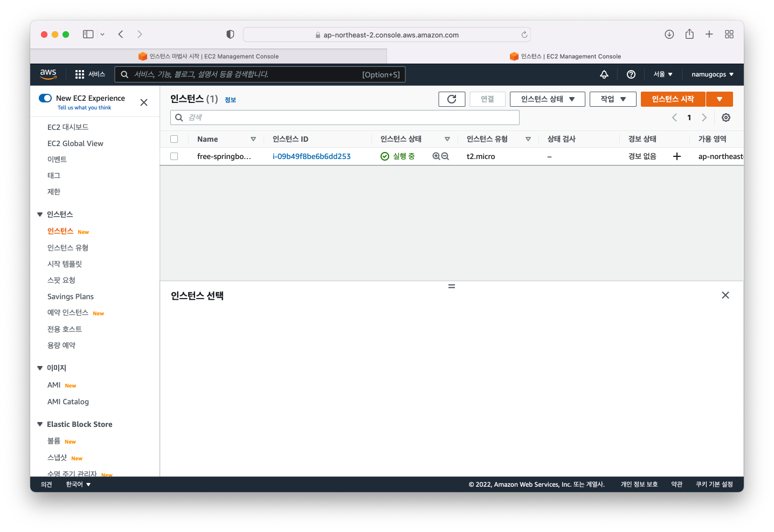Click the AWS logo home icon
The image size is (774, 532).
pyautogui.click(x=48, y=74)
